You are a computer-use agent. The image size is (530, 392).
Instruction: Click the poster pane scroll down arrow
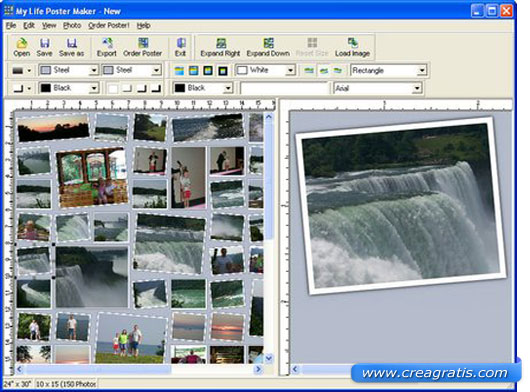pyautogui.click(x=269, y=358)
